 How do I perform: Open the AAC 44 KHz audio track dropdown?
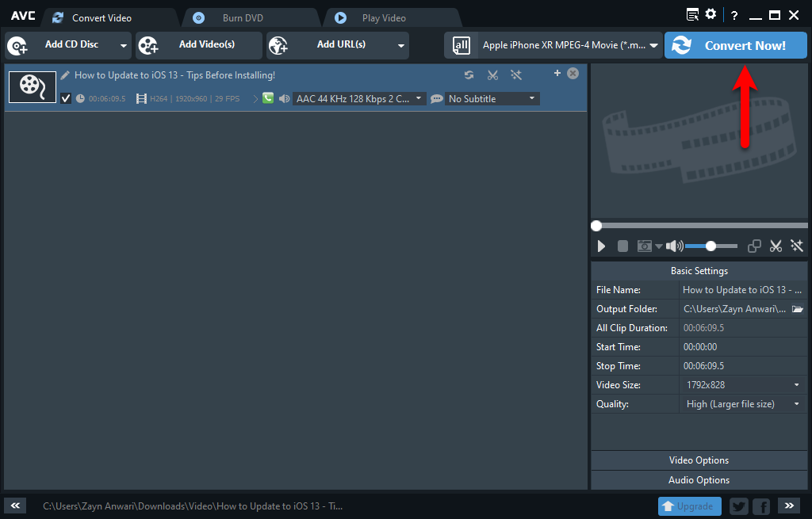[x=359, y=98]
